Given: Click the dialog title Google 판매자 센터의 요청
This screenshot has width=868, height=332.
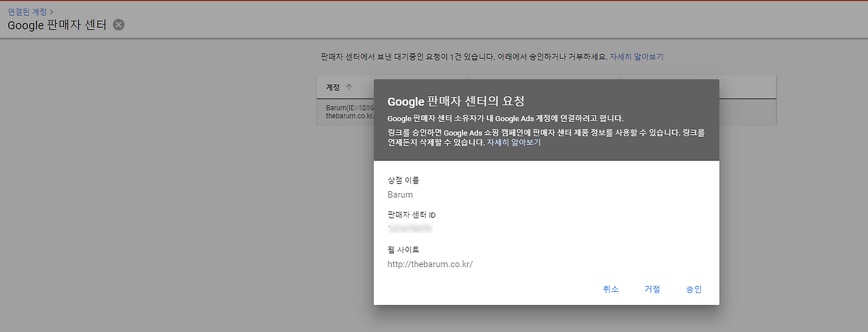Looking at the screenshot, I should pyautogui.click(x=456, y=102).
